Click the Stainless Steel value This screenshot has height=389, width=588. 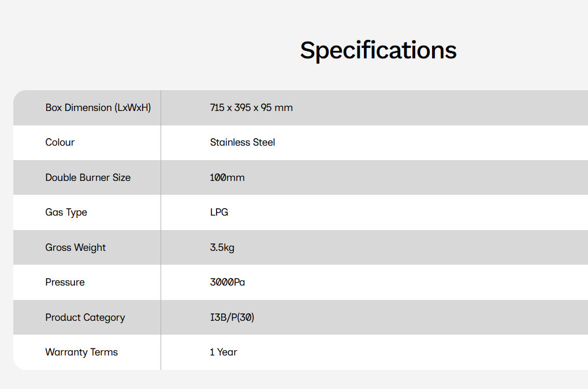[242, 143]
